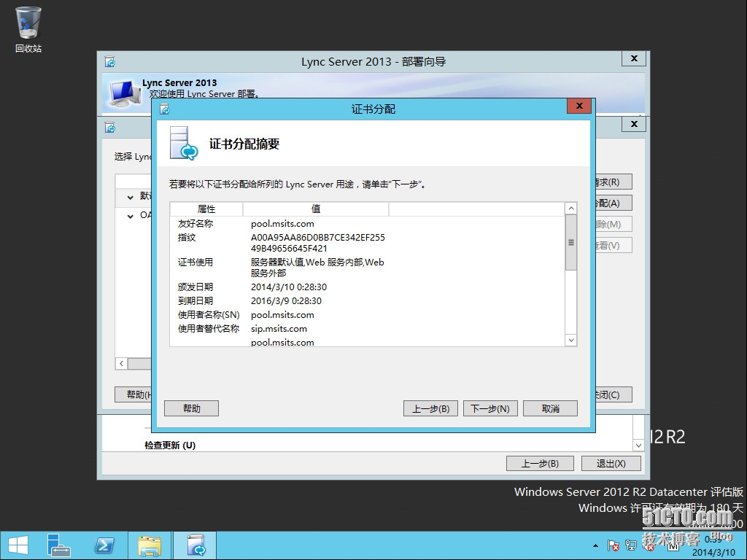Click the 属性 column header
This screenshot has width=747, height=560.
206,209
